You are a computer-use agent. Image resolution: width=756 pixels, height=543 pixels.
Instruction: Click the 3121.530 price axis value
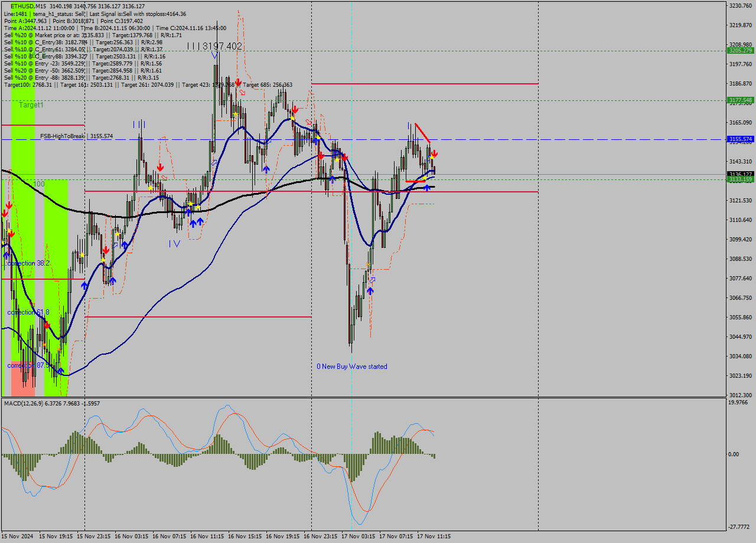pyautogui.click(x=741, y=201)
